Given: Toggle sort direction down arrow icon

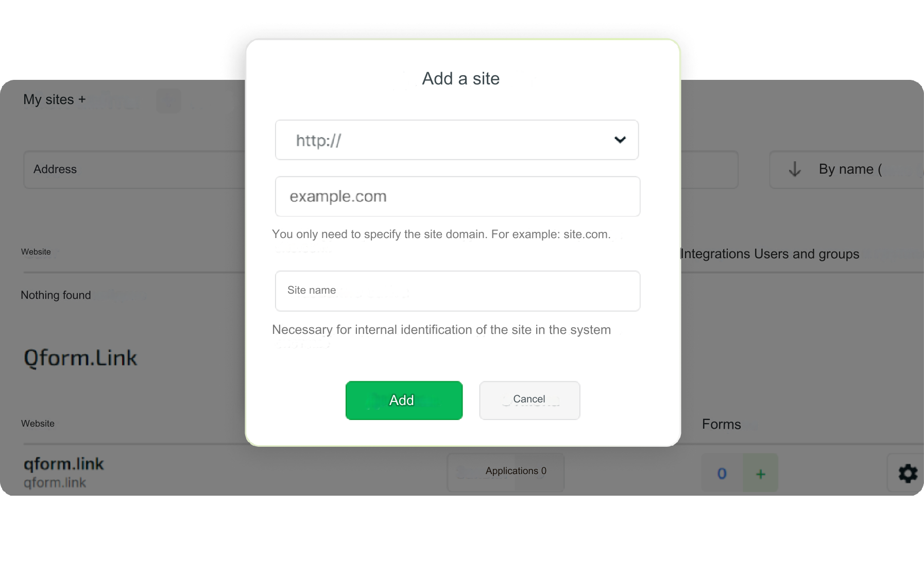Looking at the screenshot, I should coord(795,169).
